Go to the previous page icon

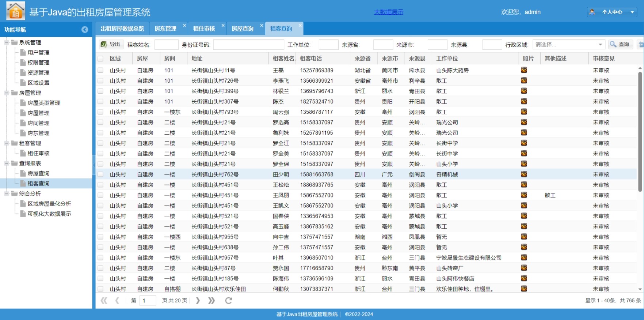(117, 301)
